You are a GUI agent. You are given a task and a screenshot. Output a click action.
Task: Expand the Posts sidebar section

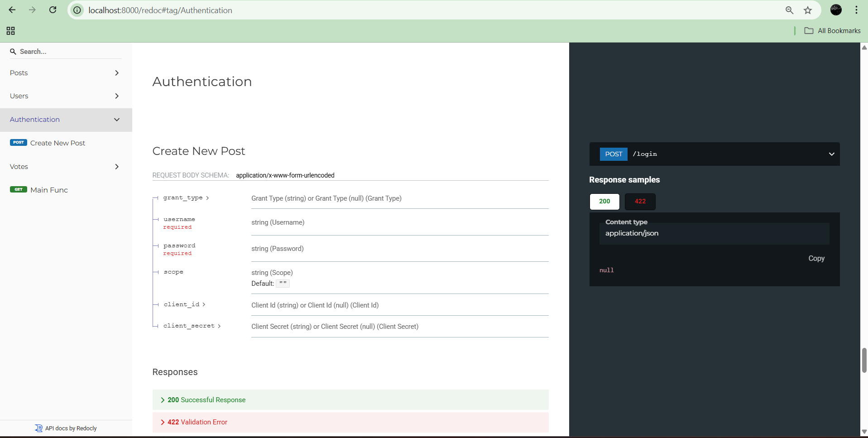point(66,73)
